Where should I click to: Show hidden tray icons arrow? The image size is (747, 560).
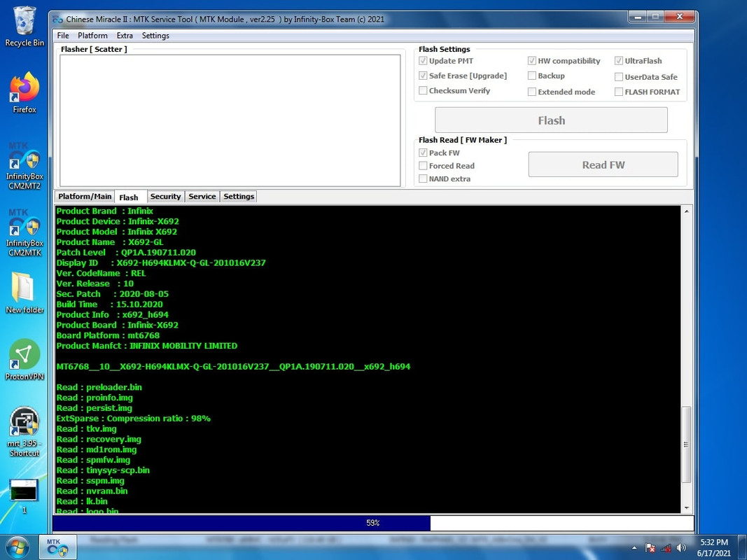tap(634, 548)
